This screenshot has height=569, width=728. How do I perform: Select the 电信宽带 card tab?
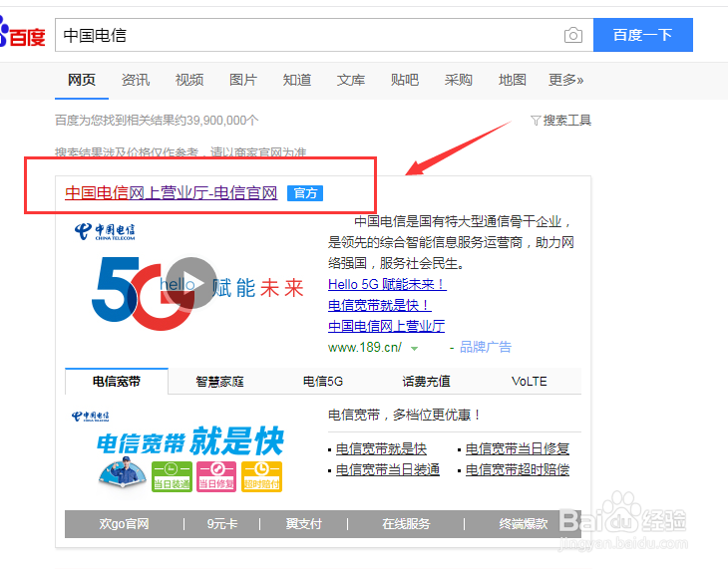click(117, 381)
